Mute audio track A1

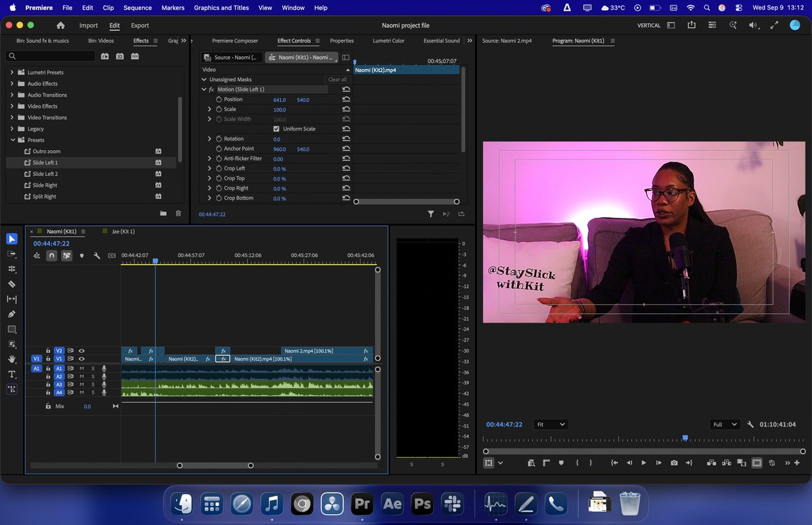click(x=82, y=369)
